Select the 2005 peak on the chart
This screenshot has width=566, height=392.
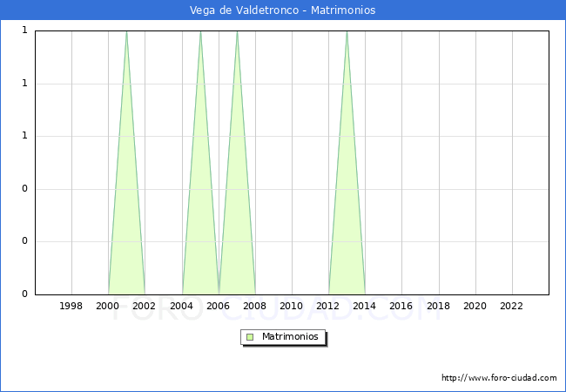(200, 33)
